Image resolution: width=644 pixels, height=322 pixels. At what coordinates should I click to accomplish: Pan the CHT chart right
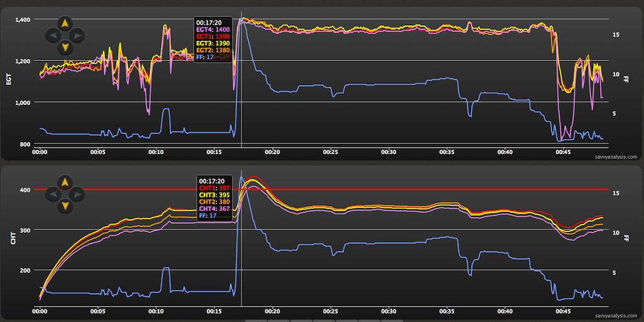coord(76,194)
